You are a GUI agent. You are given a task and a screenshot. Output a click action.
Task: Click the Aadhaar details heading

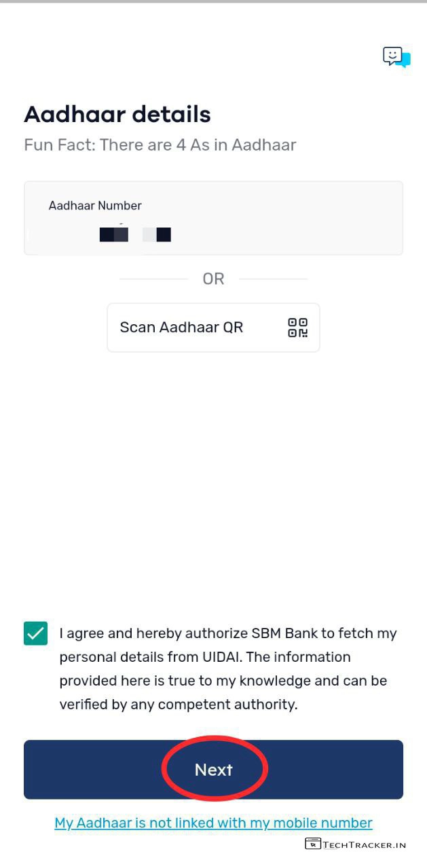[117, 115]
